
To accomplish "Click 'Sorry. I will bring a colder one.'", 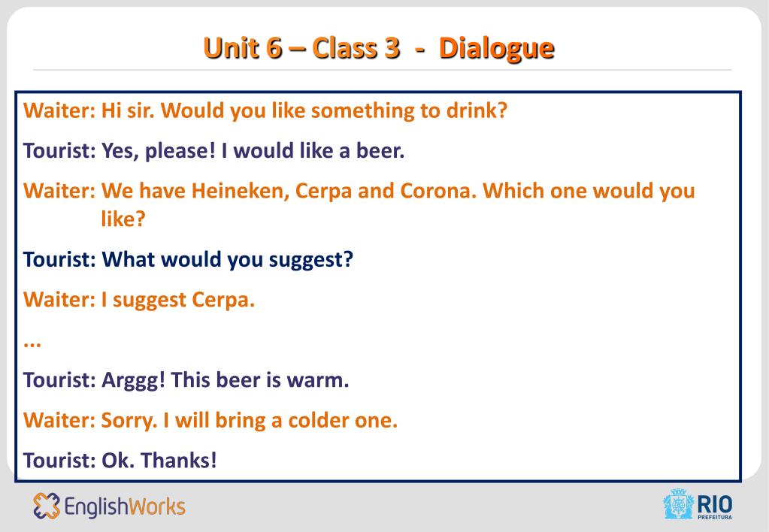I will (x=249, y=421).
